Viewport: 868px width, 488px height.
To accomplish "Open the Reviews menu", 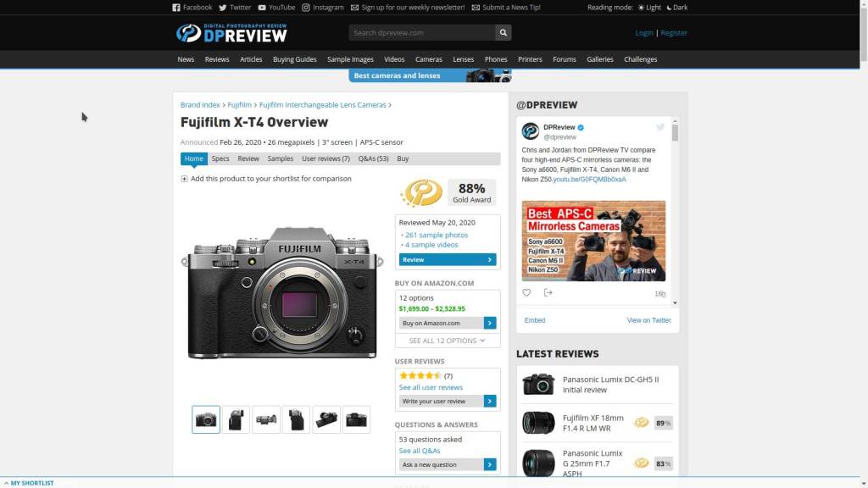I will pos(217,59).
